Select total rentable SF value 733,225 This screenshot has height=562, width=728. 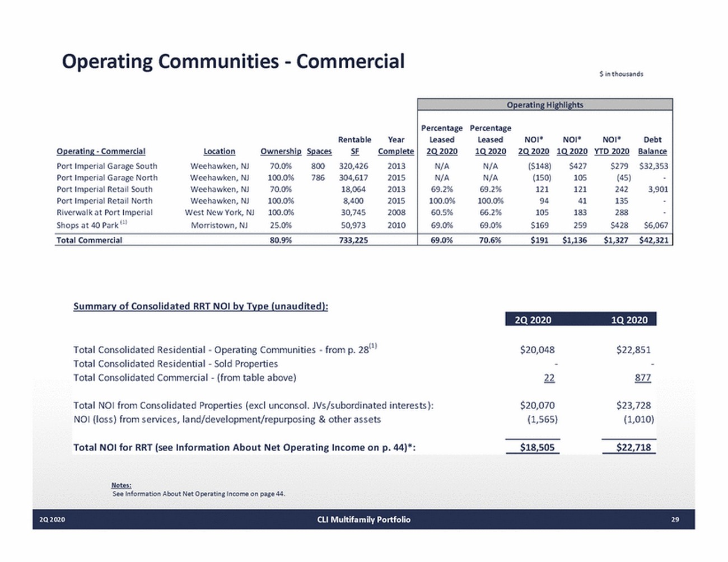pyautogui.click(x=353, y=240)
